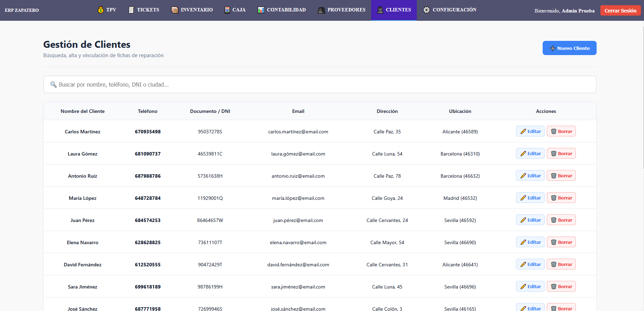This screenshot has width=644, height=311.
Task: Click pencil icon in María López row
Action: tap(523, 198)
